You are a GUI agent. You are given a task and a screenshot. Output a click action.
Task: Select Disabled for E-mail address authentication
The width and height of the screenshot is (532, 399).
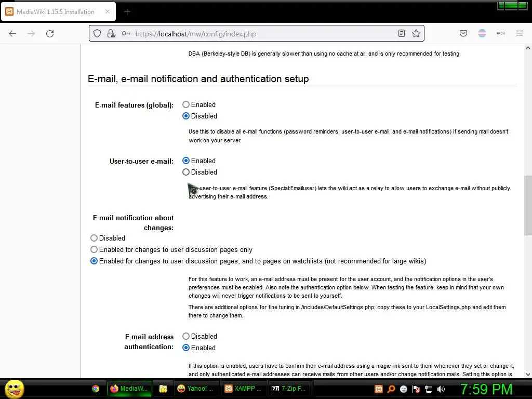[186, 336]
